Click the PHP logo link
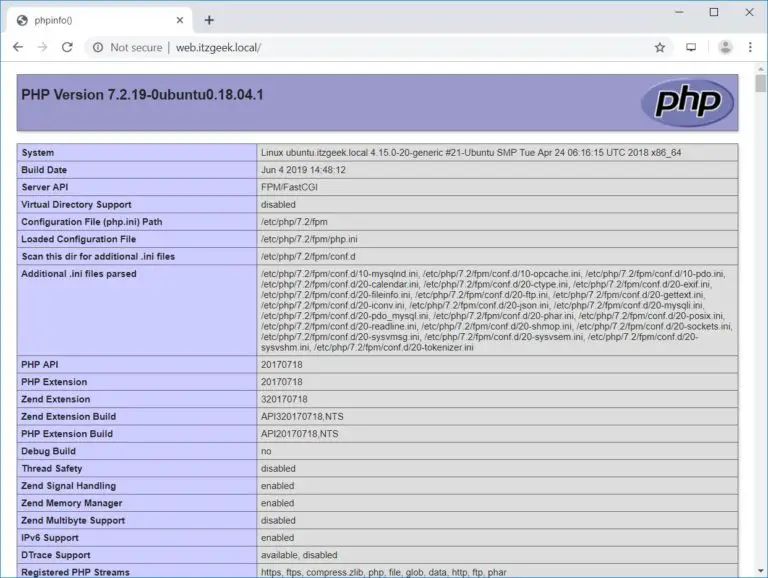This screenshot has width=768, height=578. point(687,103)
